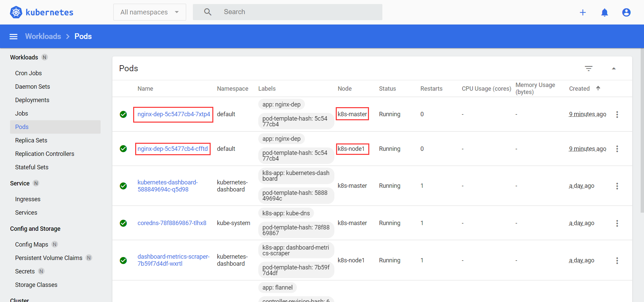Image resolution: width=644 pixels, height=302 pixels.
Task: Open Replica Sets in sidebar
Action: click(x=31, y=140)
